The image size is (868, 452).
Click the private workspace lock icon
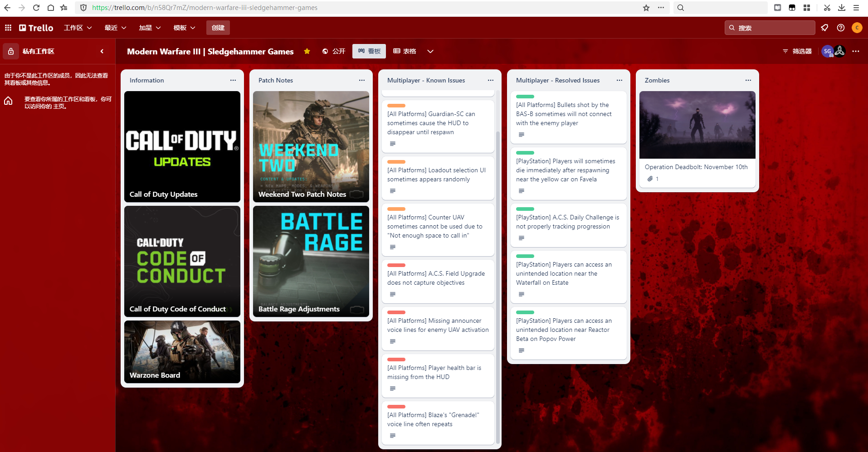tap(11, 51)
